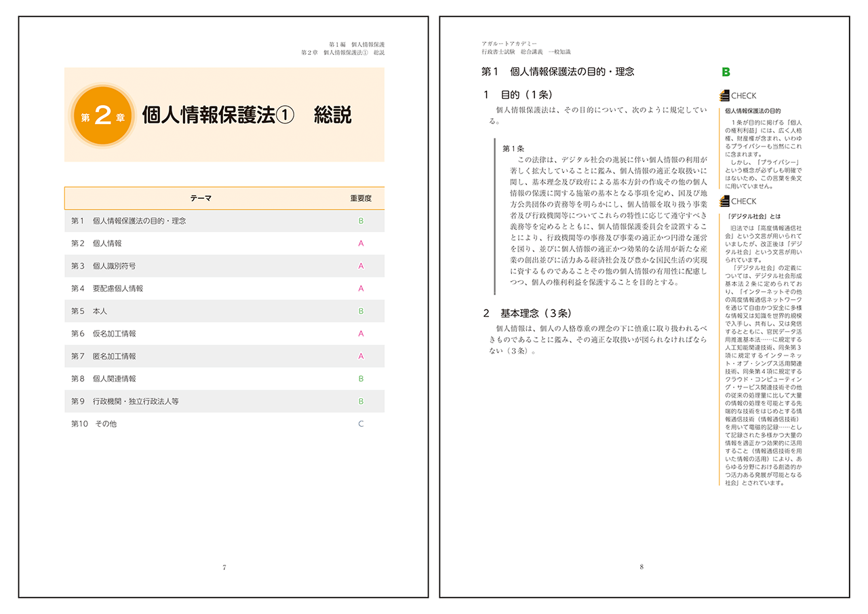Click the grade C letter in the 第10 row
This screenshot has width=868, height=614.
click(x=361, y=424)
